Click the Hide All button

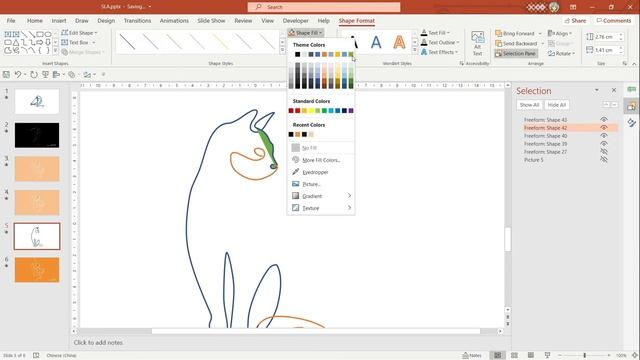[557, 105]
